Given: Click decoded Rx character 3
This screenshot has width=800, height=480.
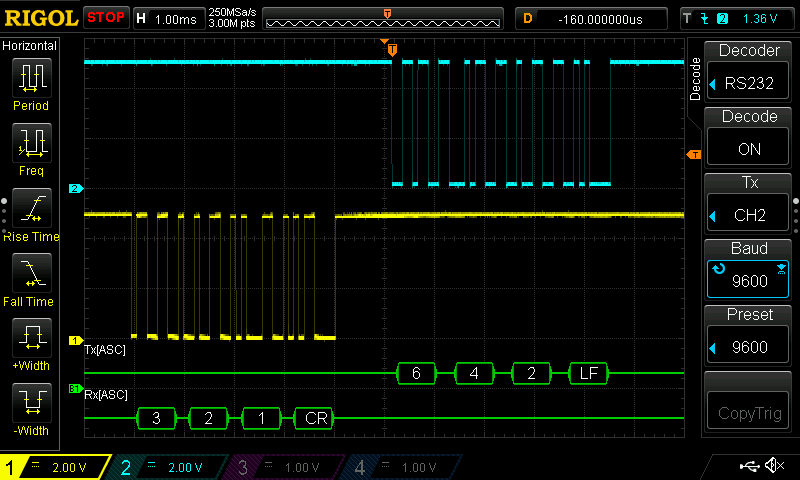Looking at the screenshot, I should pyautogui.click(x=157, y=418).
